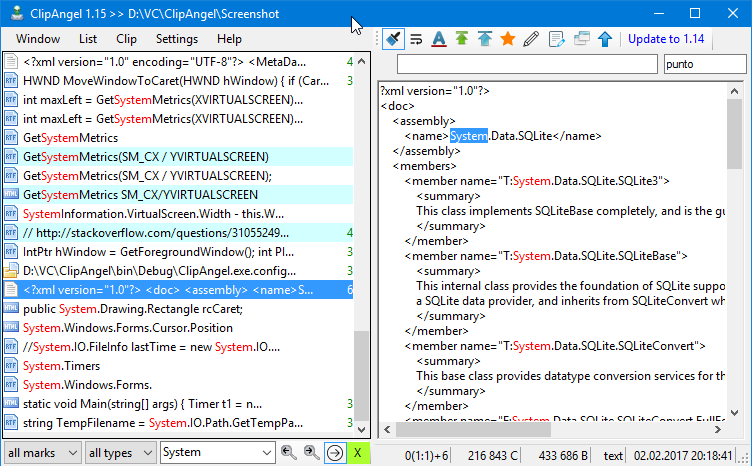Click HTML icon of 'static void Main' clip
Screen dimensions: 752x466
click(x=11, y=403)
